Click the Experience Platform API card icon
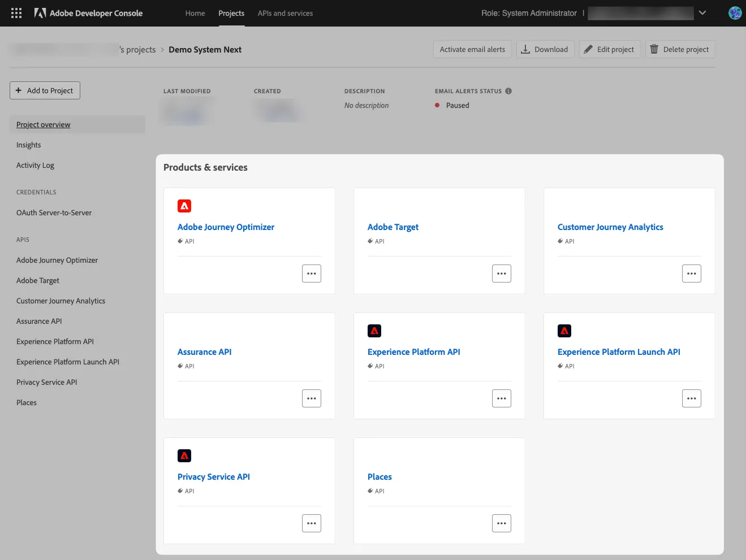 click(374, 331)
